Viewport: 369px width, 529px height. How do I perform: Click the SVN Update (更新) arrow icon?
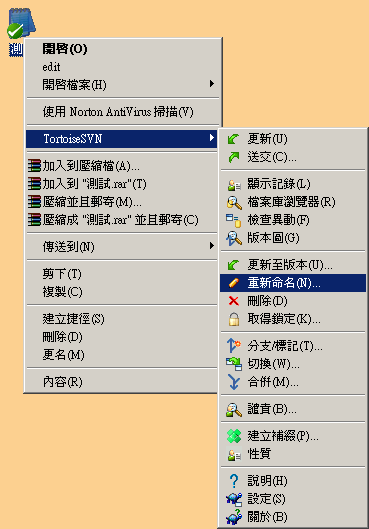pyautogui.click(x=233, y=139)
